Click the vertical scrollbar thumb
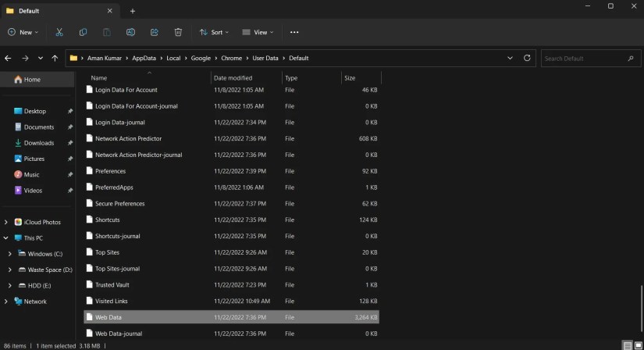The width and height of the screenshot is (644, 350). click(642, 309)
